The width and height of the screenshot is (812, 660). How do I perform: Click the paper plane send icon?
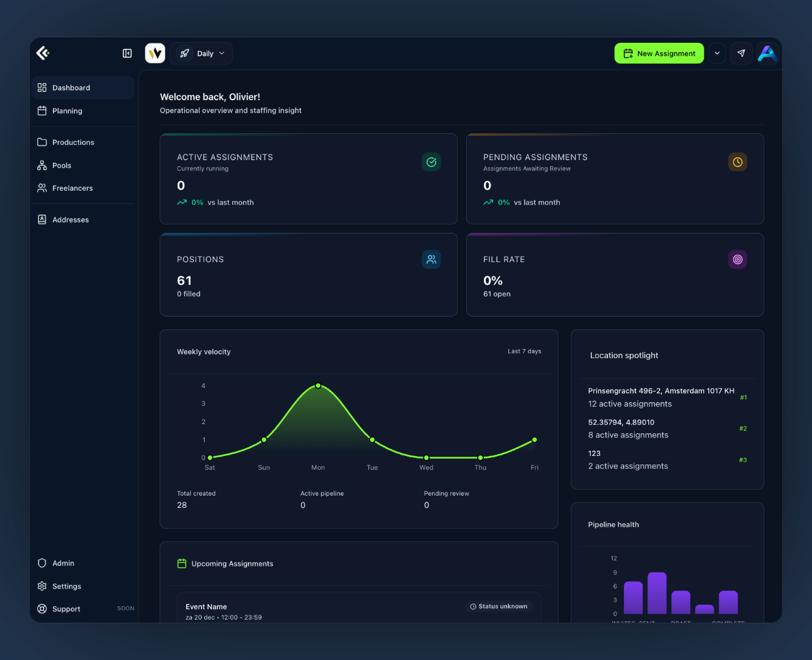[x=741, y=53]
